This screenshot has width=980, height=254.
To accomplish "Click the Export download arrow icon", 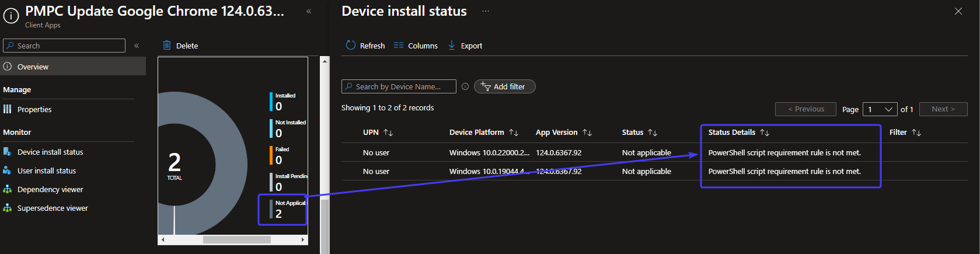I will pos(452,45).
